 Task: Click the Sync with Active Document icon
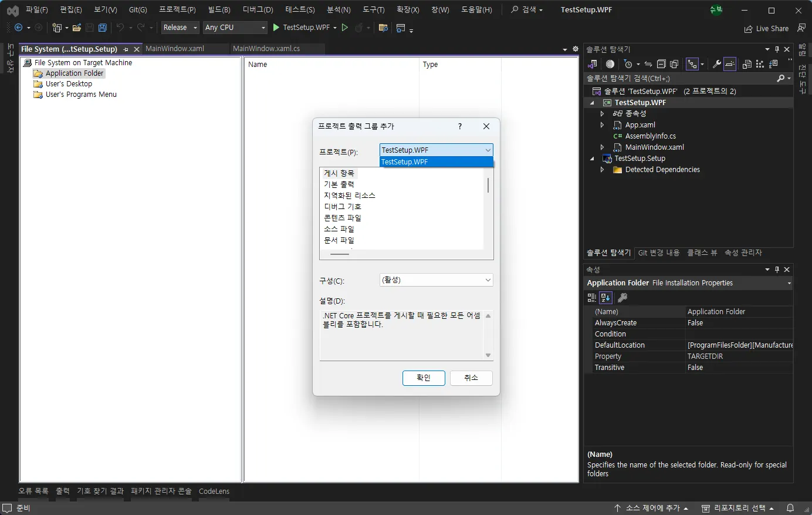648,64
